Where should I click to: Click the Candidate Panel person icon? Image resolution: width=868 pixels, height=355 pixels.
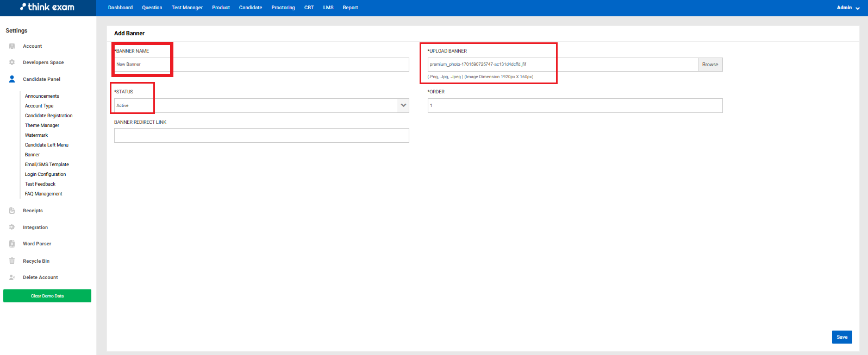pyautogui.click(x=12, y=79)
